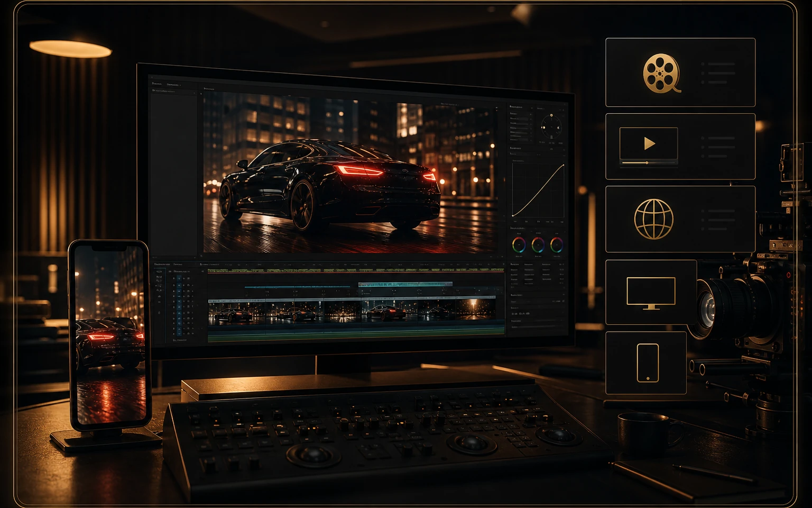
Task: Click the yellow marker strip at the timeline top
Action: [x=356, y=270]
